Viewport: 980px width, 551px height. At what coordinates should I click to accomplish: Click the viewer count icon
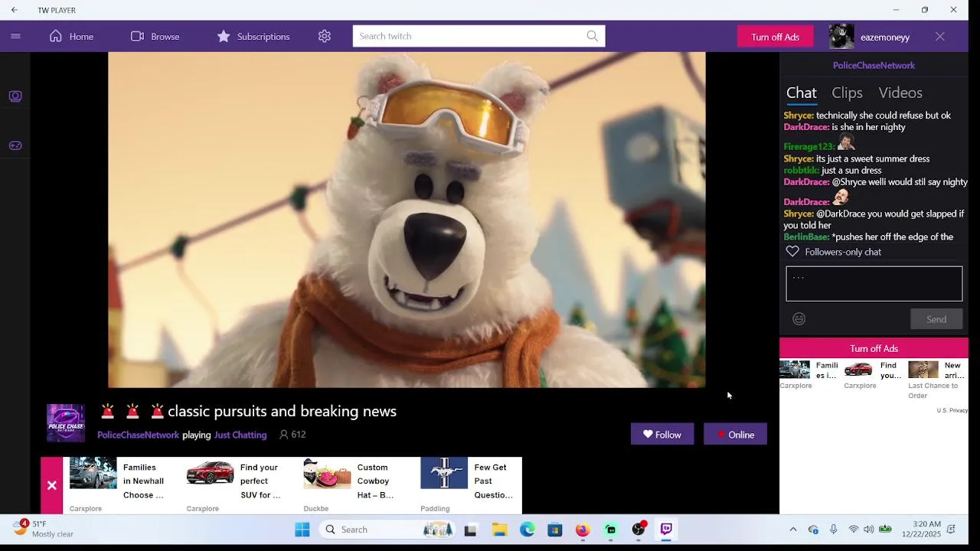point(284,435)
